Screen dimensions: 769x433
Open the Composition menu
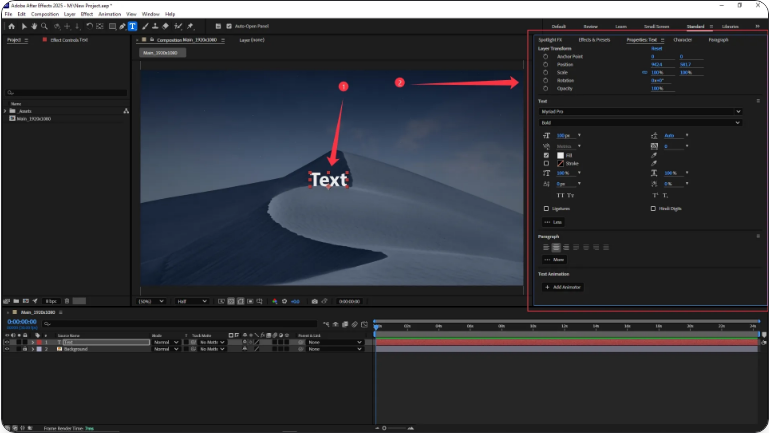point(44,14)
